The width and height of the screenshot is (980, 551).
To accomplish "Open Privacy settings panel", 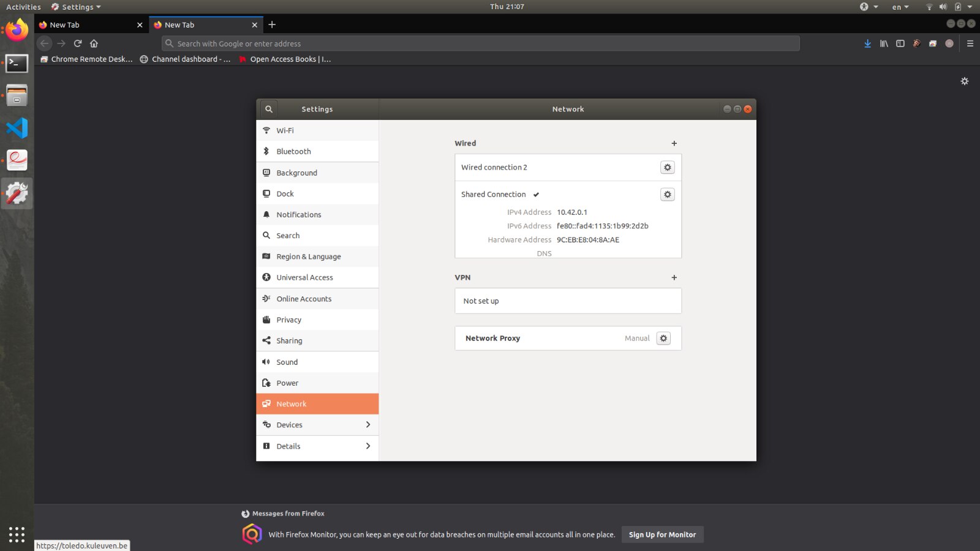I will point(317,320).
